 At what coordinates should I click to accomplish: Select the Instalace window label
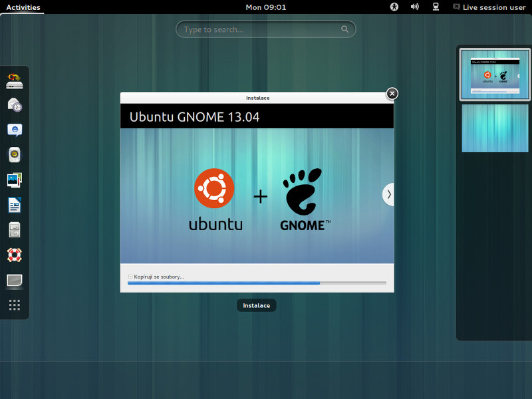(257, 305)
